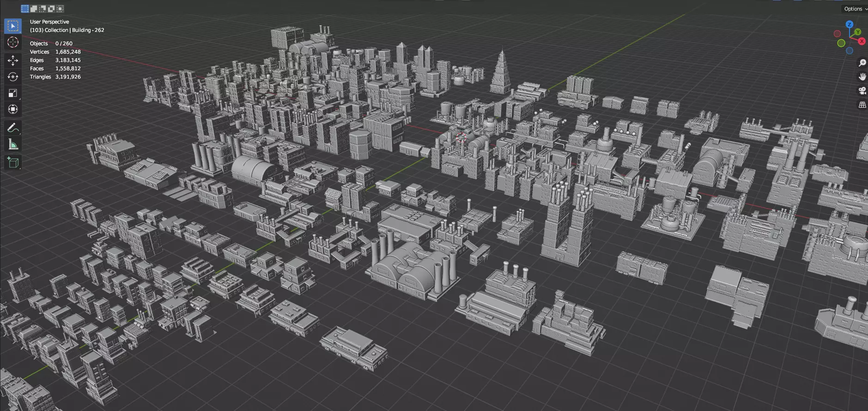
Task: Click the 'Collection | Building - 262' text
Action: (x=74, y=30)
